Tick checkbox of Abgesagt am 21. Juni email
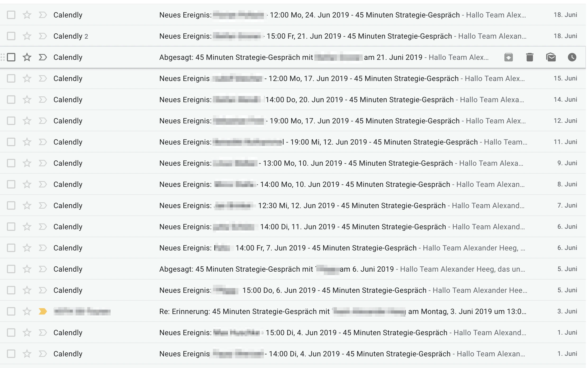This screenshot has width=588, height=368. pos(11,57)
